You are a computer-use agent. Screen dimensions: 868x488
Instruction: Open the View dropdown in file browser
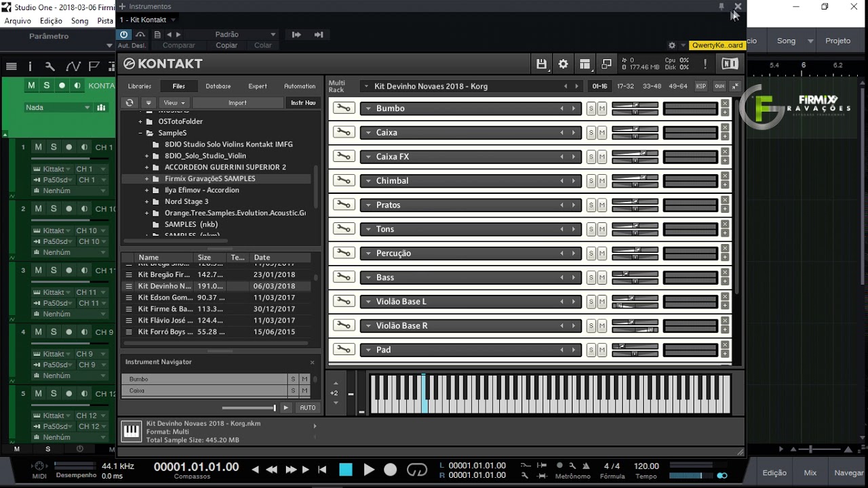pos(174,103)
